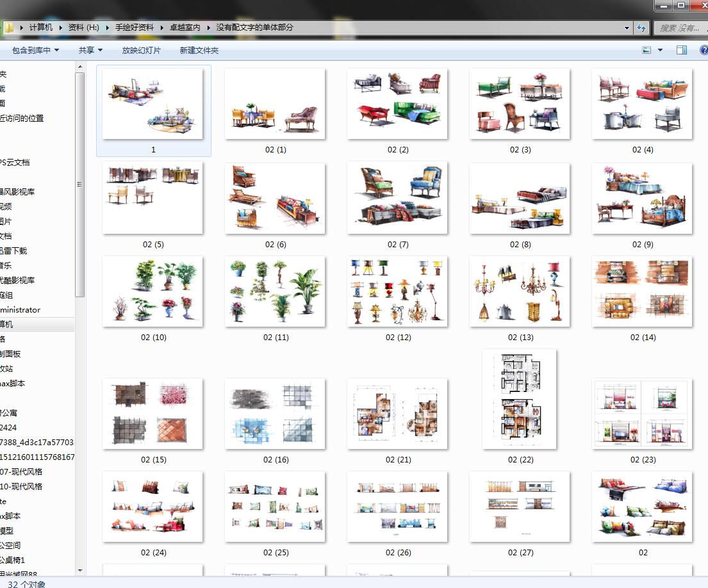The image size is (708, 588).
Task: Open 暴风影视库 in the navigation pane
Action: [17, 192]
